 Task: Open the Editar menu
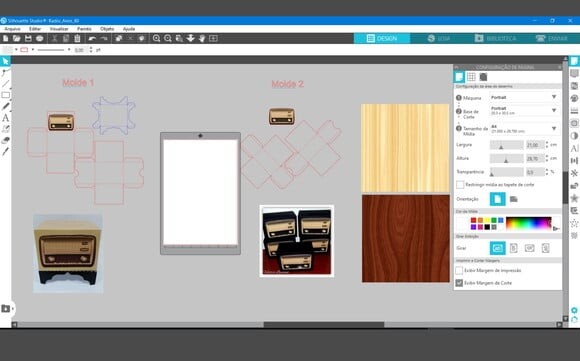35,29
